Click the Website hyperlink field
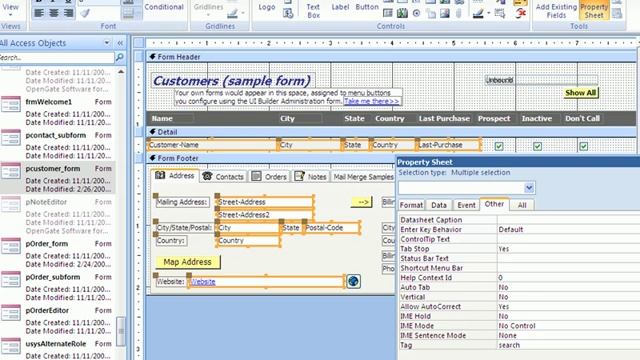The height and width of the screenshot is (360, 640). [x=266, y=282]
